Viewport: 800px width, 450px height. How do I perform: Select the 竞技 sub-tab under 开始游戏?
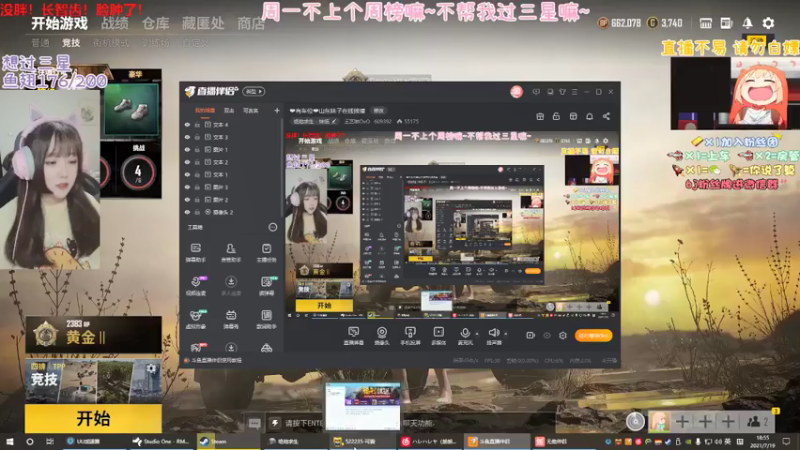pyautogui.click(x=71, y=43)
